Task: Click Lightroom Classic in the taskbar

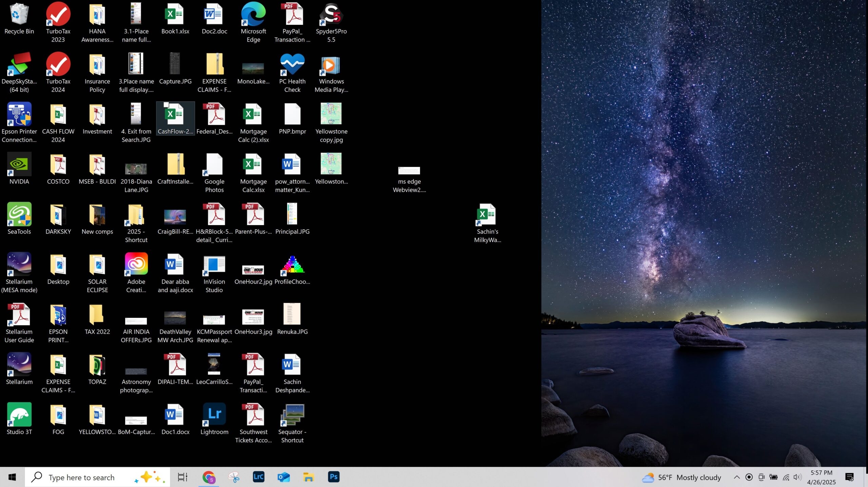Action: click(x=258, y=477)
